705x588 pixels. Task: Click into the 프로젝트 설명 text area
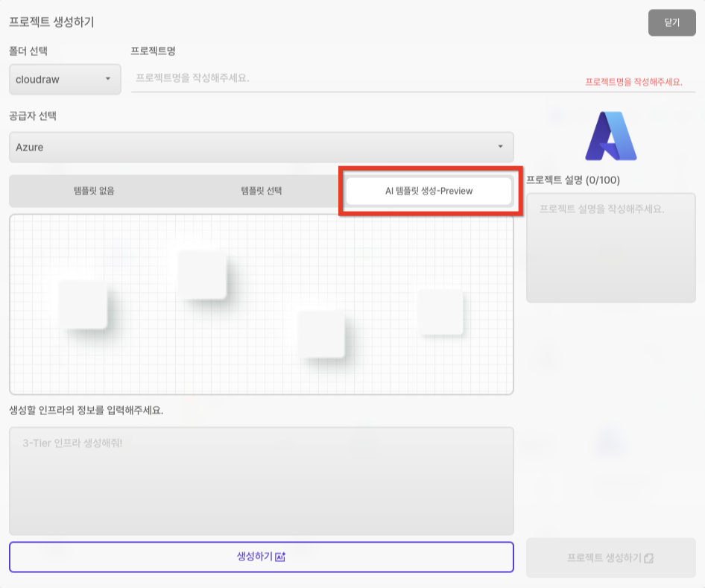pyautogui.click(x=610, y=247)
